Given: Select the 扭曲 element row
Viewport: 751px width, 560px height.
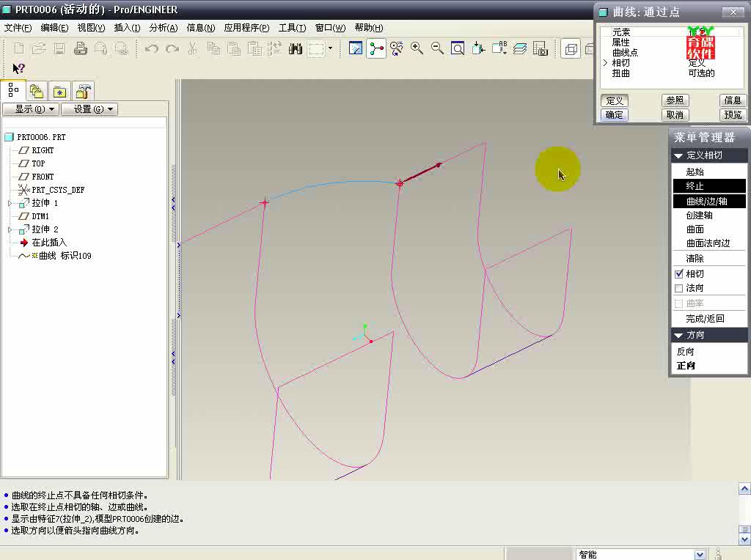Looking at the screenshot, I should tap(672, 73).
